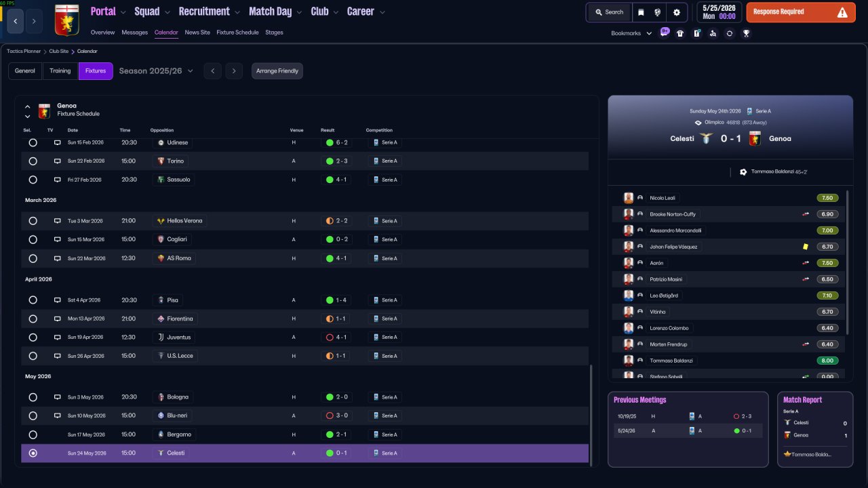Click Fiorentina crest in the fixture list

(161, 319)
